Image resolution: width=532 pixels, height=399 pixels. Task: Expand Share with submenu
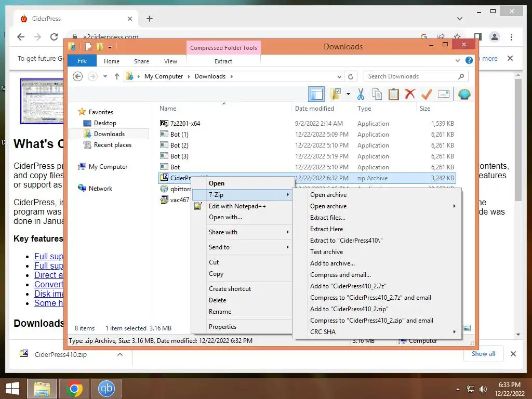coord(242,232)
